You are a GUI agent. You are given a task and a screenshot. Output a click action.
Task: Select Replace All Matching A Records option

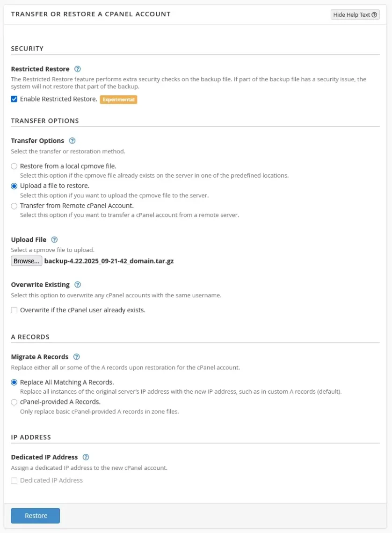tap(14, 382)
